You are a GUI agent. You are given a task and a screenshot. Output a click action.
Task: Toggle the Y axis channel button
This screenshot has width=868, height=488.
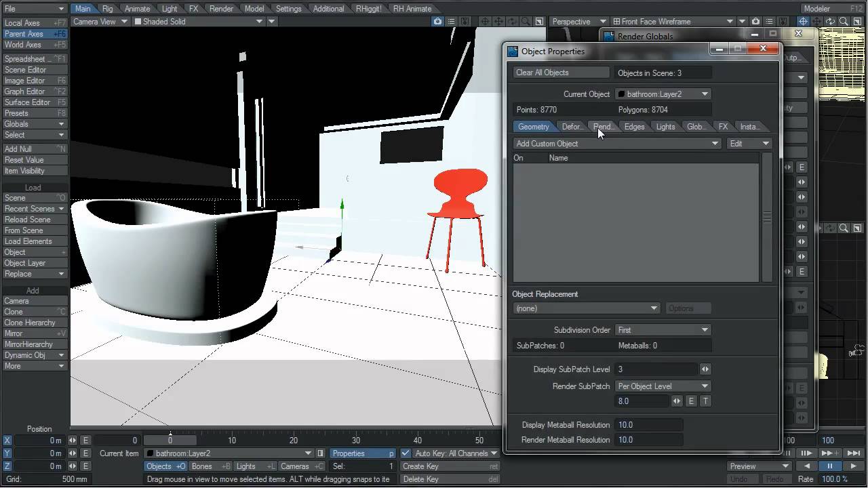7,453
